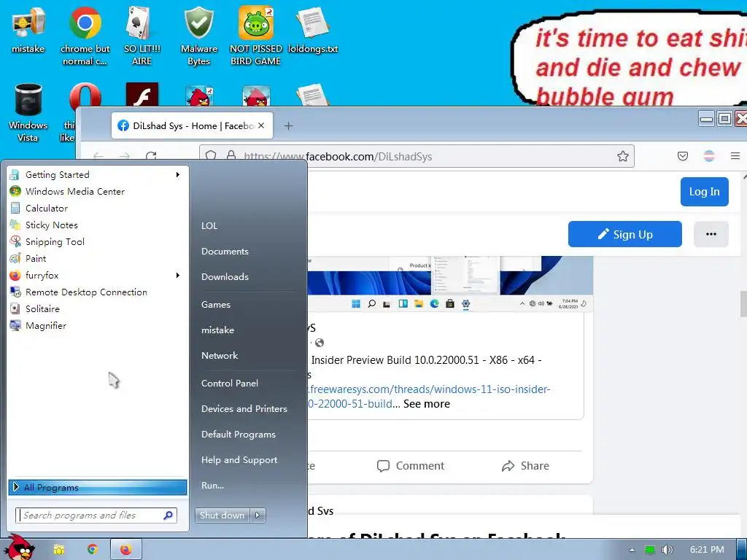Open the 'mistake' desktop icon
The width and height of the screenshot is (747, 560).
[28, 29]
